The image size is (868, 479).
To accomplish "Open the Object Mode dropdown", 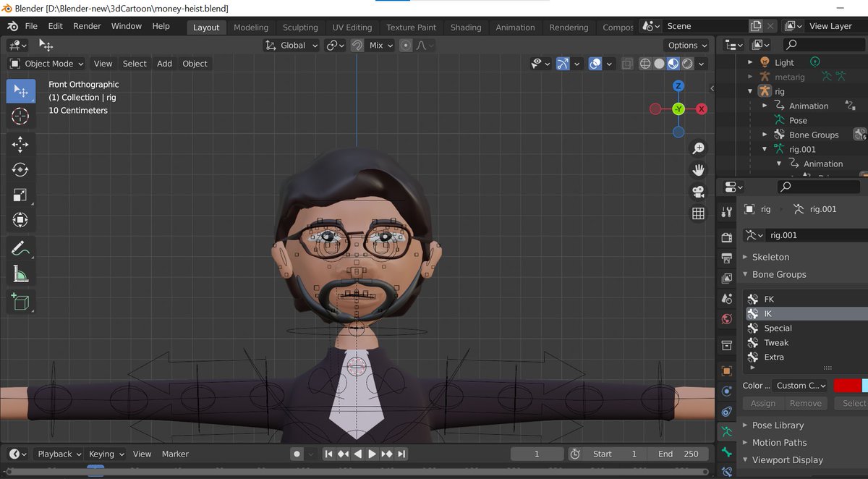I will coord(46,64).
